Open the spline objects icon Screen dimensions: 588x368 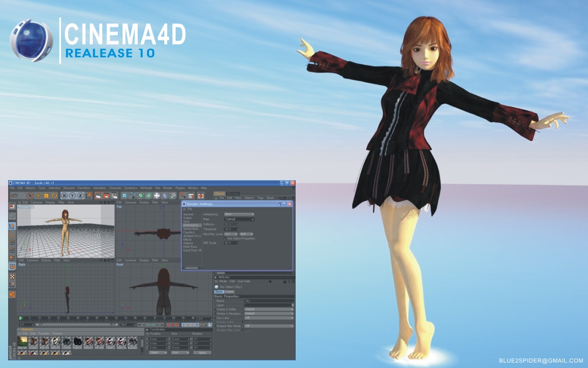click(x=133, y=196)
